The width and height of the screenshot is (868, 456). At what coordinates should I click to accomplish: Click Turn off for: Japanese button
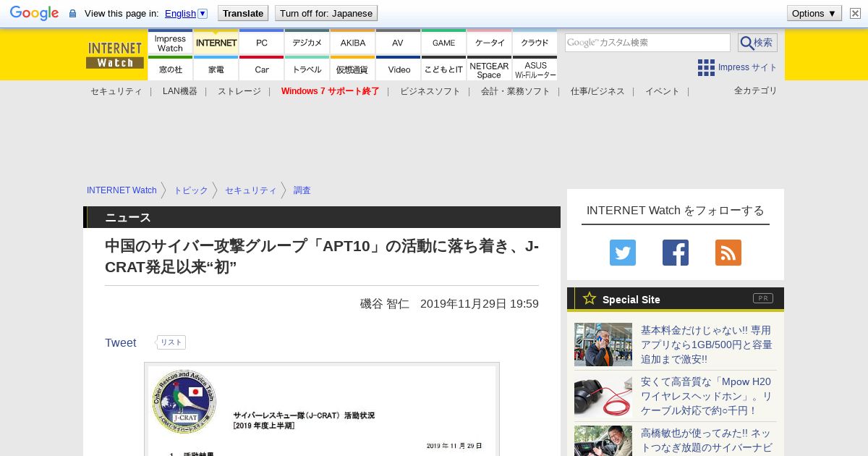[326, 13]
